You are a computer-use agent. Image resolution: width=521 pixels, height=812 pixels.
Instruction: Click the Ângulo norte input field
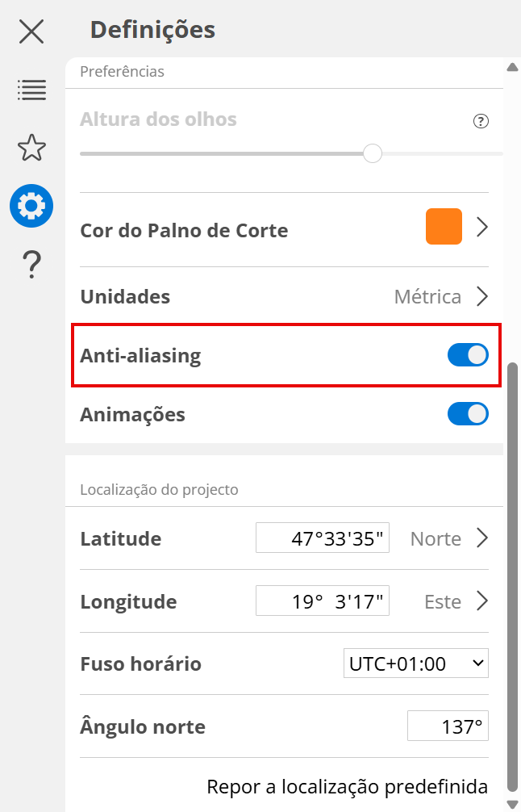(x=448, y=727)
